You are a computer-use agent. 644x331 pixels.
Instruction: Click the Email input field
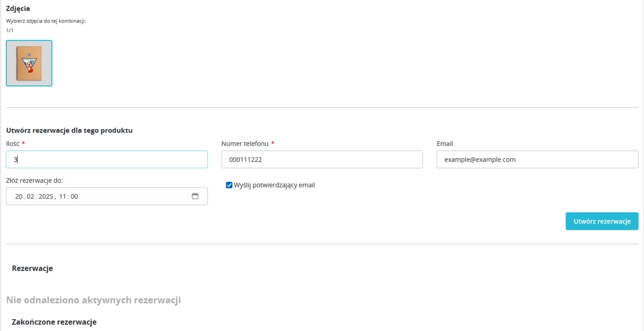(537, 159)
